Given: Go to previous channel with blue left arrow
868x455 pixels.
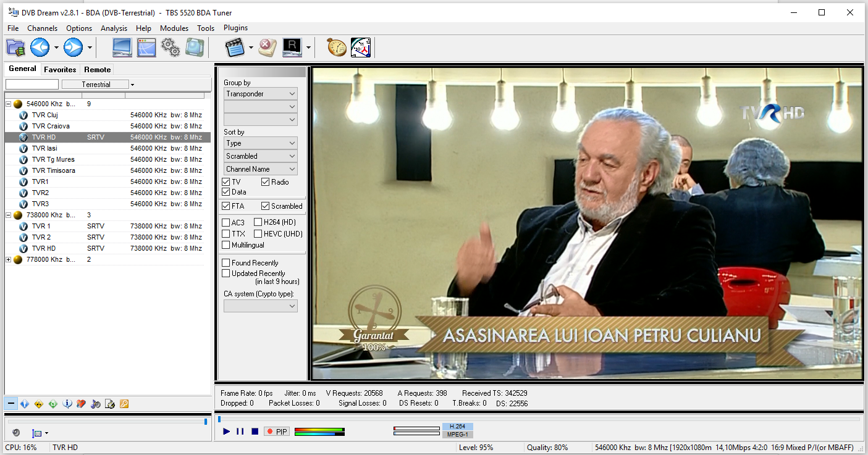Looking at the screenshot, I should 40,47.
